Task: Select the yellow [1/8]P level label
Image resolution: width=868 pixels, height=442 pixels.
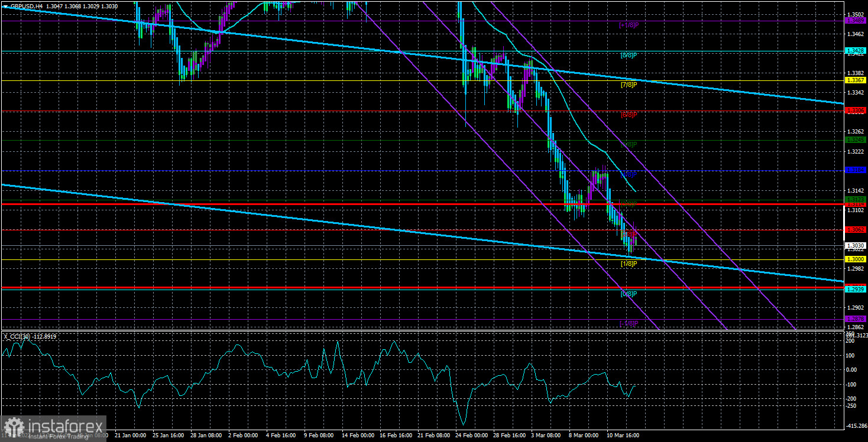Action: 629,264
